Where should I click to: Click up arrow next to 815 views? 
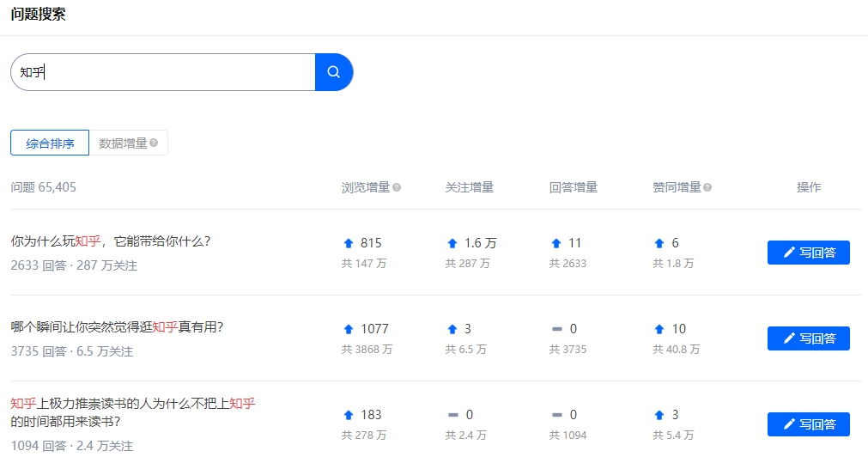(349, 243)
